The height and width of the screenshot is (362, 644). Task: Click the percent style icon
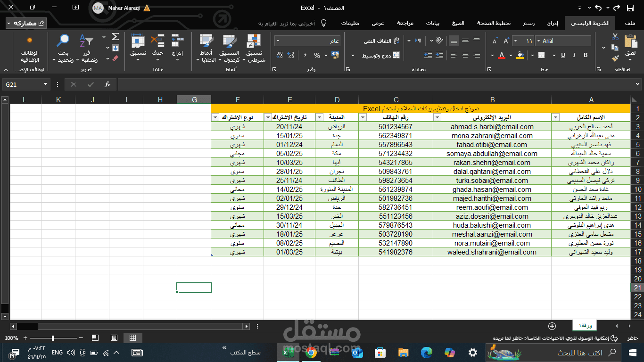click(317, 56)
